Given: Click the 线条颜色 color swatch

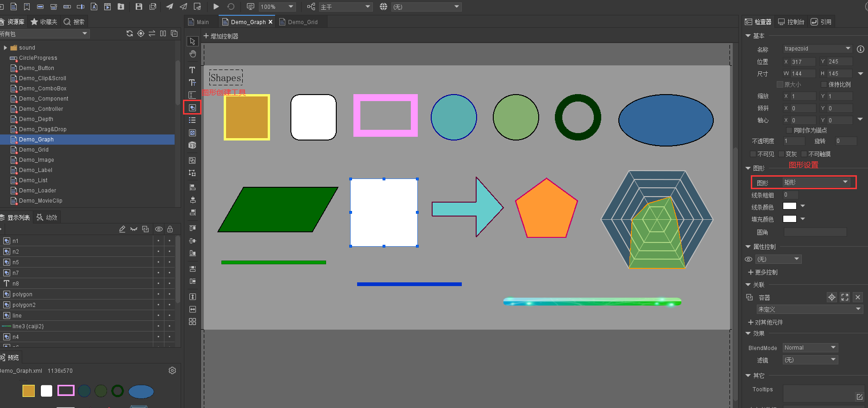Looking at the screenshot, I should [x=789, y=206].
